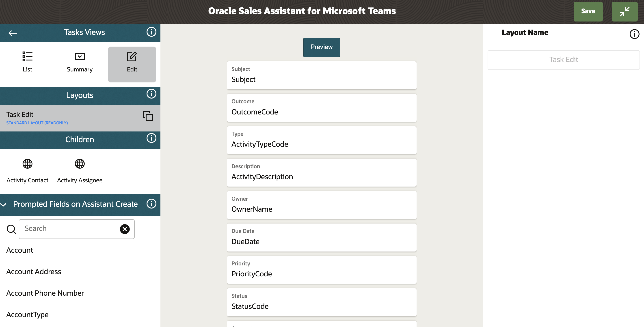
Task: Select the Account field
Action: 19,250
